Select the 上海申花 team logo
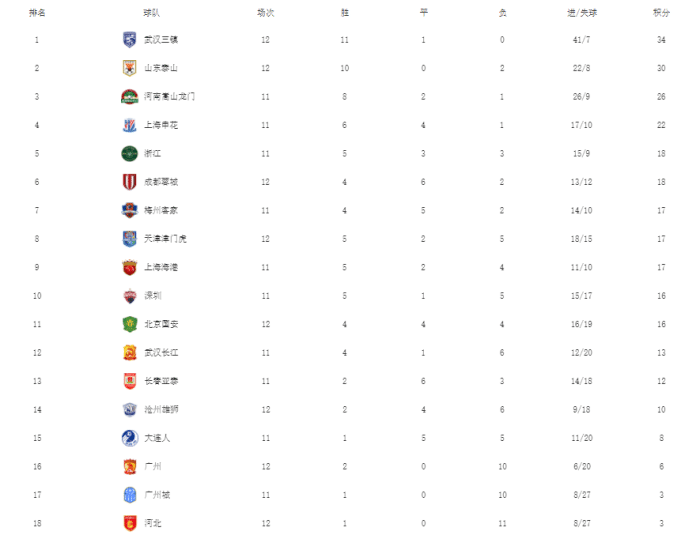Image resolution: width=700 pixels, height=535 pixels. (129, 125)
